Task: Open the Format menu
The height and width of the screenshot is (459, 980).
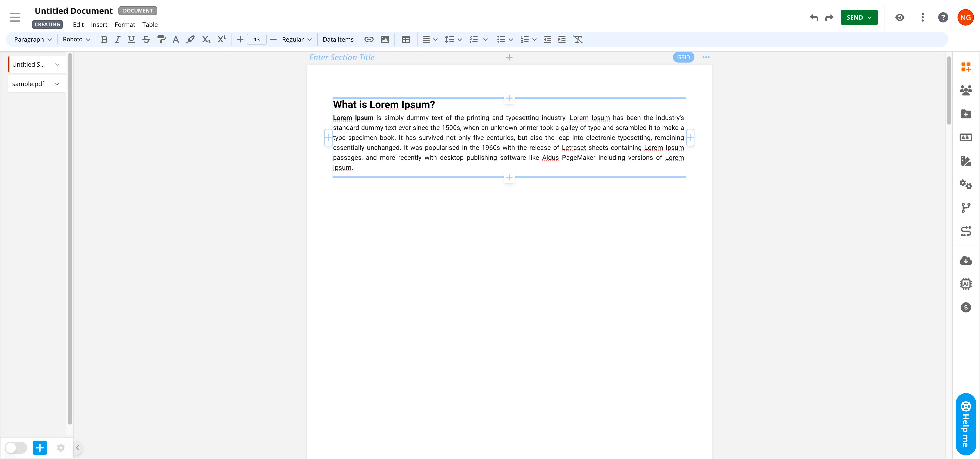Action: coord(125,24)
